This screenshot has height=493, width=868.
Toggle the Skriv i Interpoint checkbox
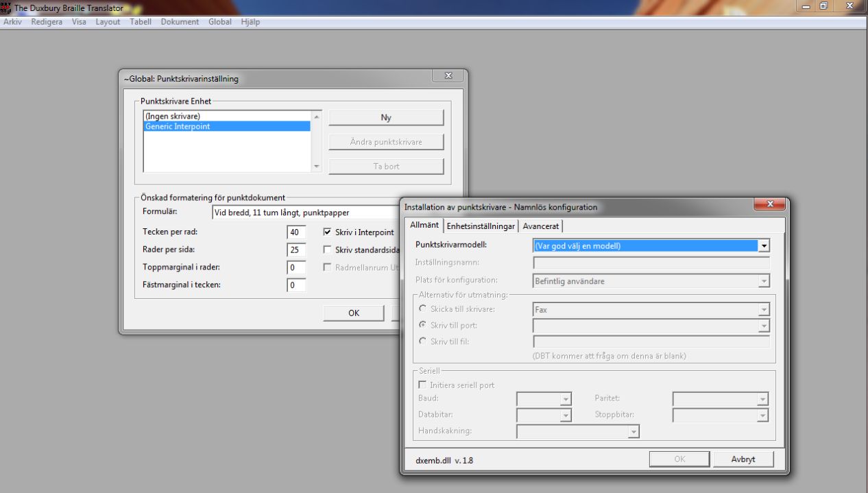327,232
